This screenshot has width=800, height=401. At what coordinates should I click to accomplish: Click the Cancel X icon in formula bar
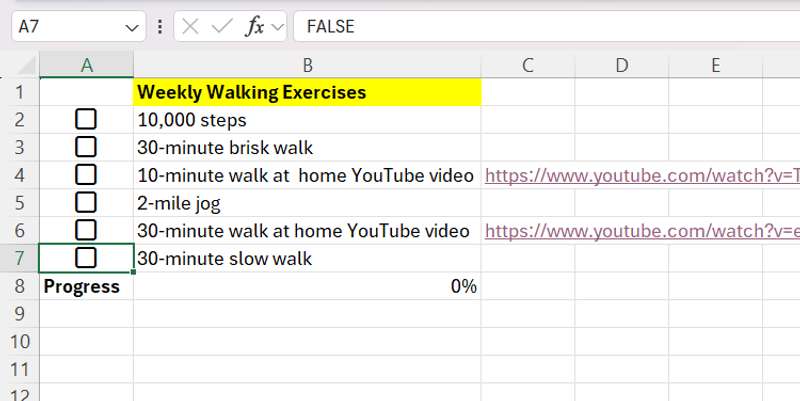tap(191, 27)
